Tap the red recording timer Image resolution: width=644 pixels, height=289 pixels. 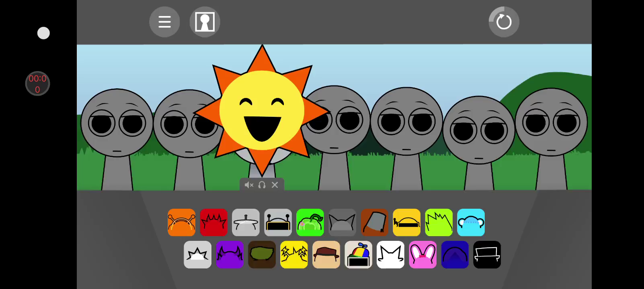click(37, 83)
